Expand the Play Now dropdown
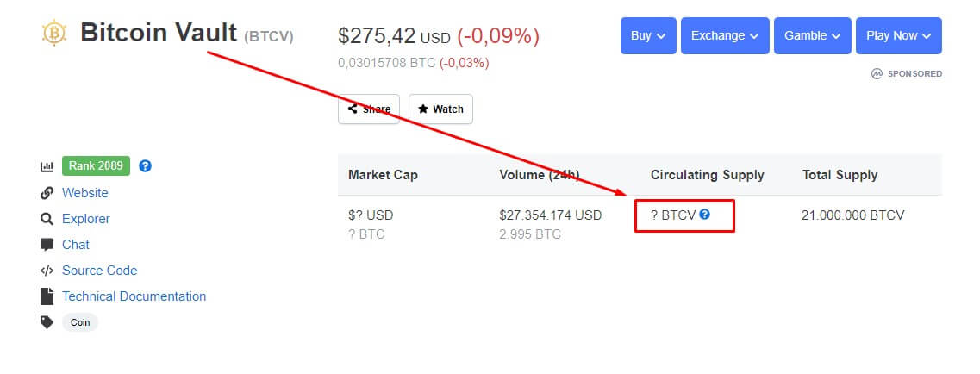Viewport: 980px width, 374px height. (x=899, y=35)
